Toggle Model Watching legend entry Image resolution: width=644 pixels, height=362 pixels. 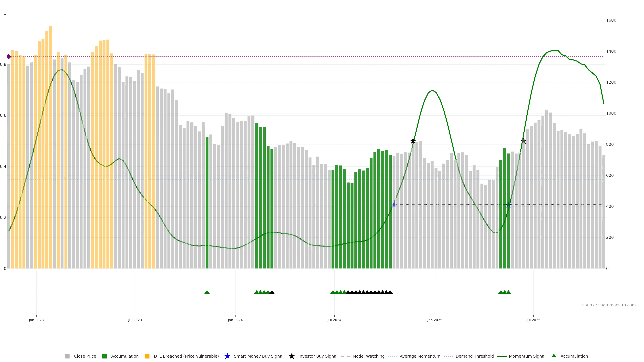(368, 356)
